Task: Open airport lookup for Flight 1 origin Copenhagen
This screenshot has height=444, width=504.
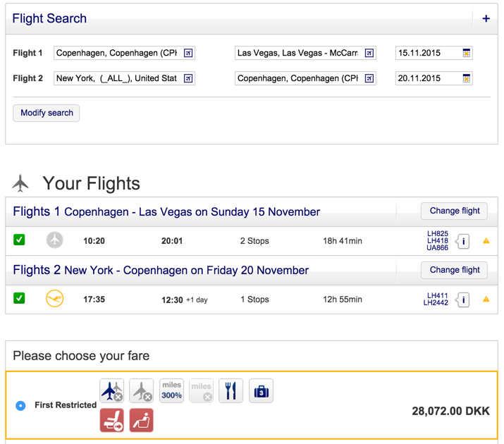Action: (188, 53)
